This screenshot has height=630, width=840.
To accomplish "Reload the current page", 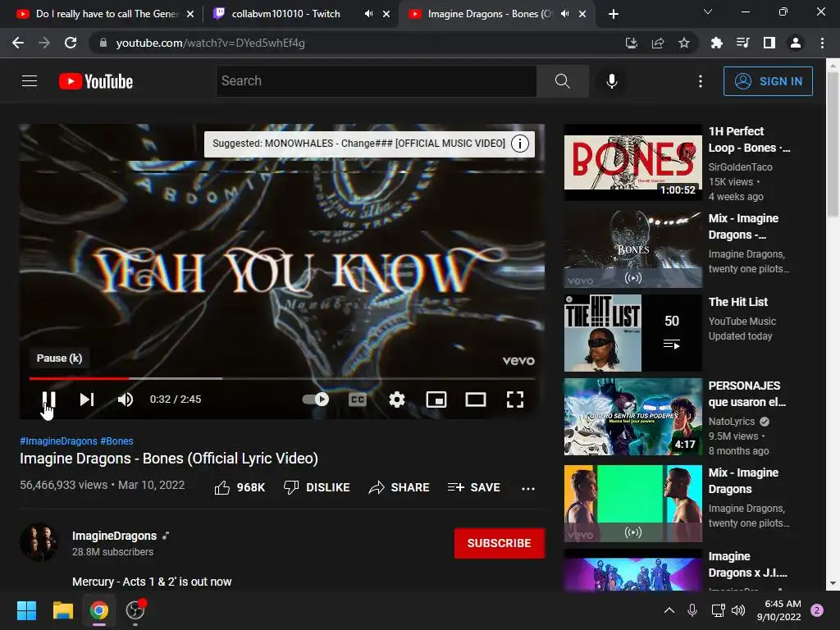I will point(71,43).
